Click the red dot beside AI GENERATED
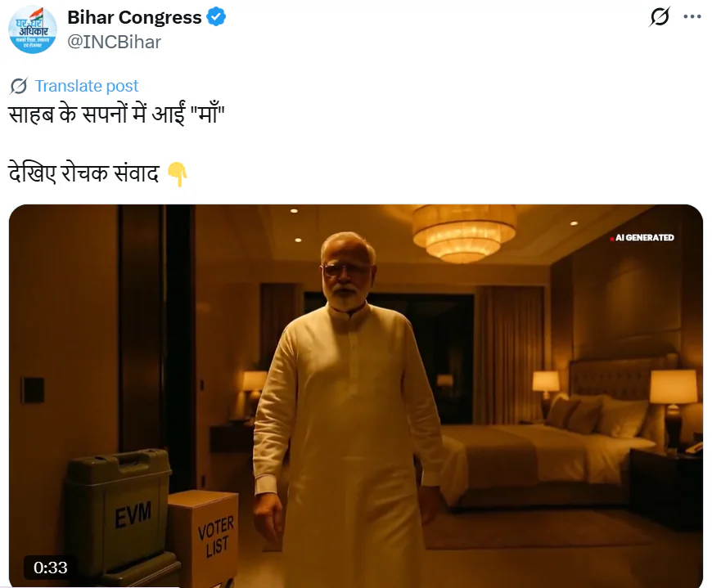Screen dimensions: 712x588 pyautogui.click(x=612, y=238)
